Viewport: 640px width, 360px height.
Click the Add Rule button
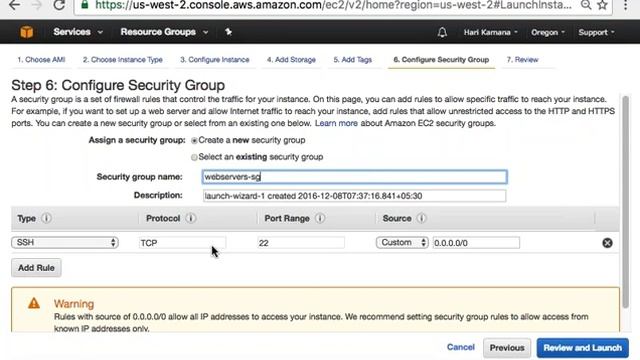coord(36,268)
